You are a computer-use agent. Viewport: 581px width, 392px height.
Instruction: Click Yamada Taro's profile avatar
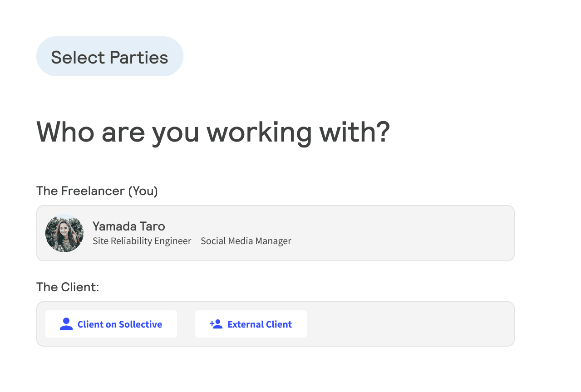click(x=64, y=233)
